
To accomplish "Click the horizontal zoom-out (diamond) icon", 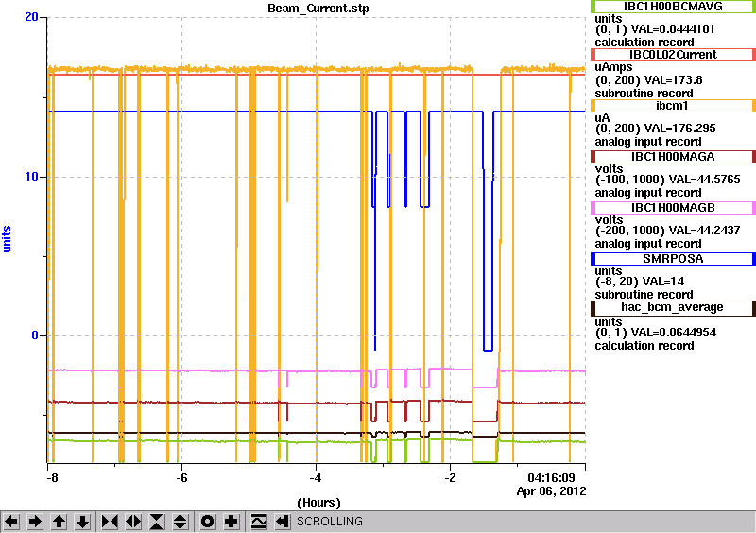I will pos(133,522).
